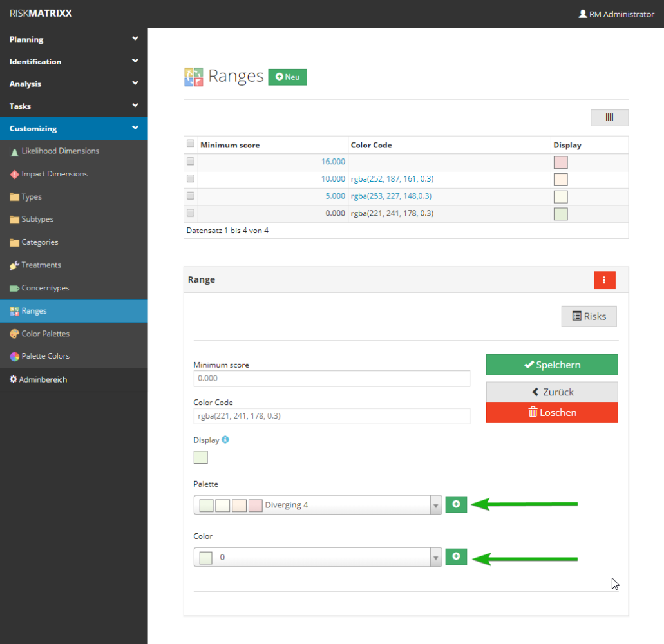Check the row with score 0.000
Image resolution: width=664 pixels, height=644 pixels.
191,213
